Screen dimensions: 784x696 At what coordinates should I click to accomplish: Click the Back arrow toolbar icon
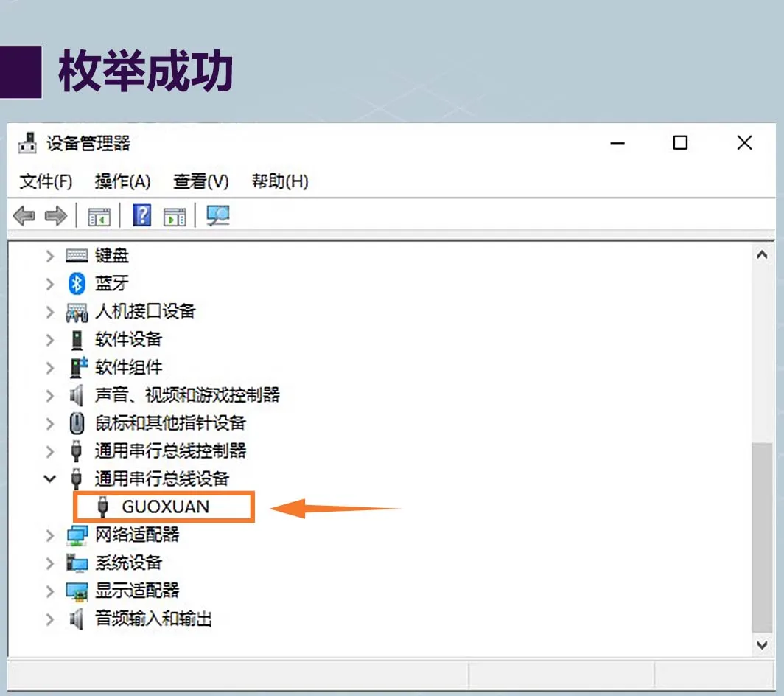point(24,216)
